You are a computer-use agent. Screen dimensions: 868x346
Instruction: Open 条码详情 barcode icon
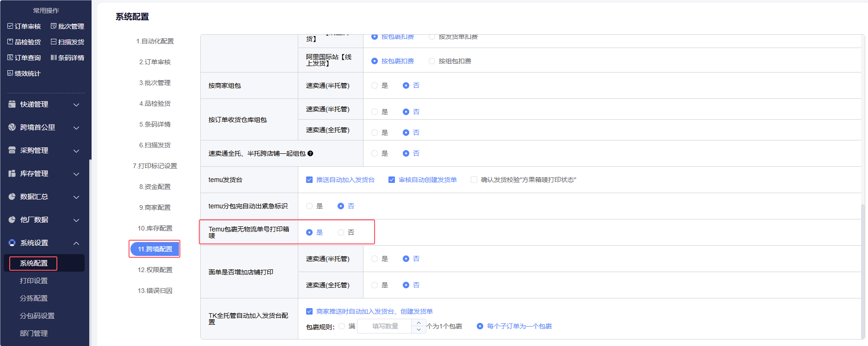54,58
